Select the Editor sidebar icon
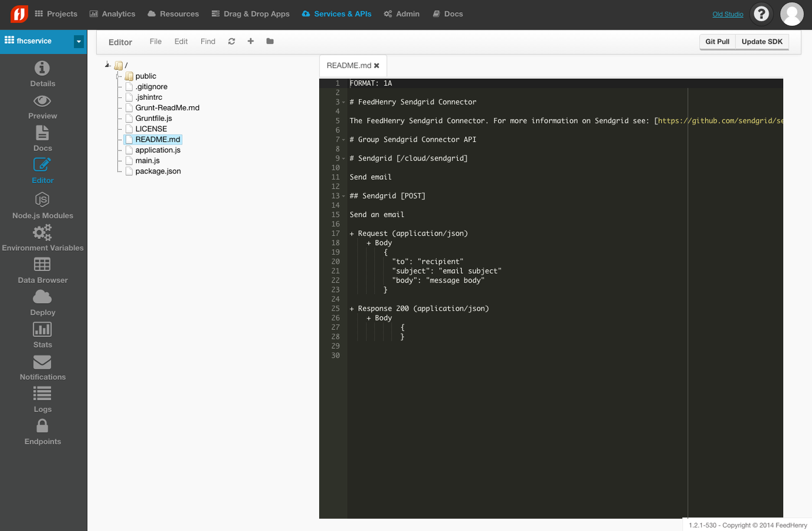This screenshot has width=812, height=531. [x=42, y=165]
